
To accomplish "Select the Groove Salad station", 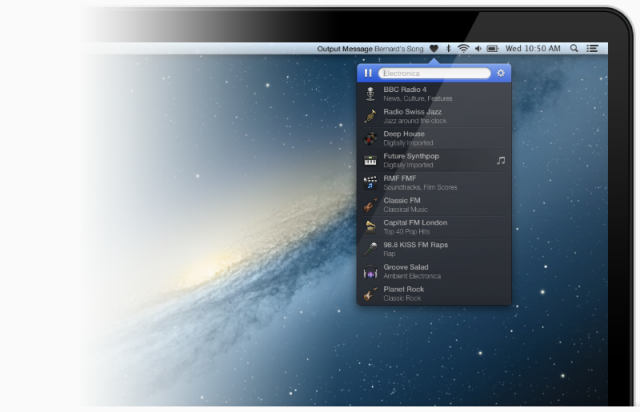I will pos(434,272).
